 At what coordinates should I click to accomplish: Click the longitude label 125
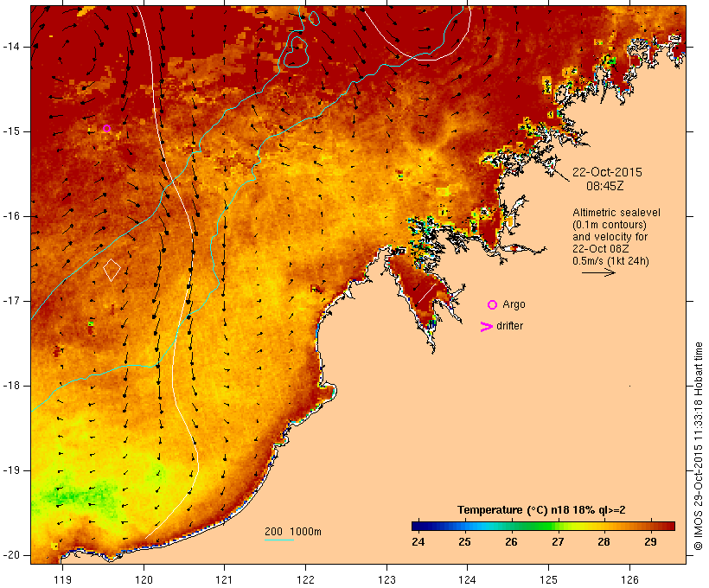[x=548, y=579]
